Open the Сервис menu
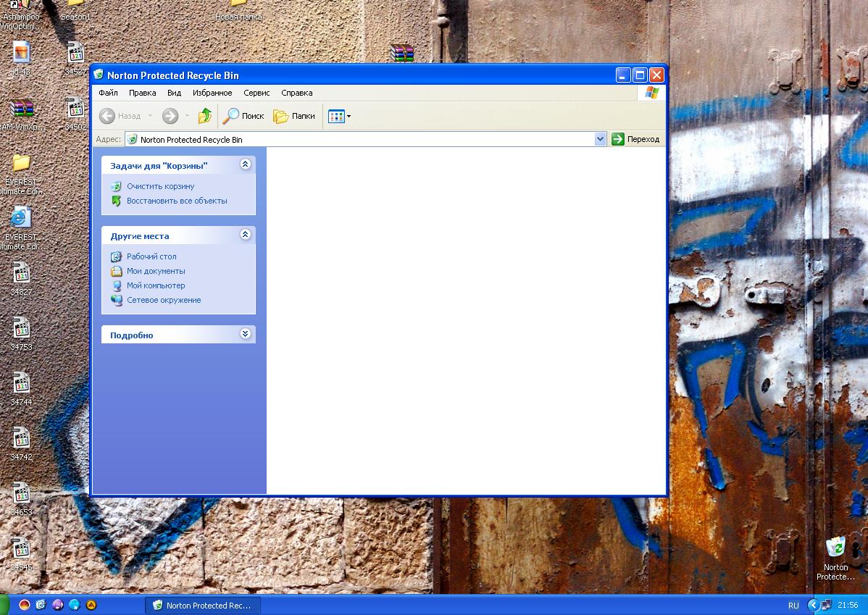 tap(256, 93)
